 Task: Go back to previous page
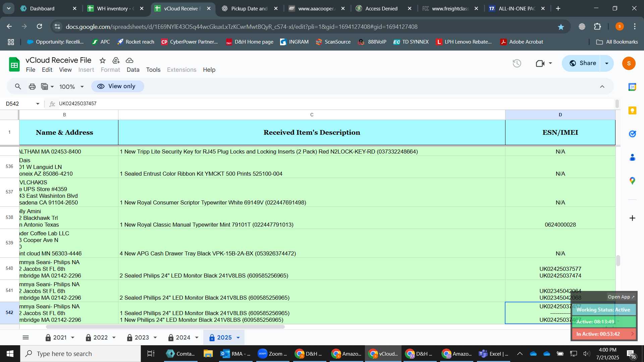[x=9, y=26]
